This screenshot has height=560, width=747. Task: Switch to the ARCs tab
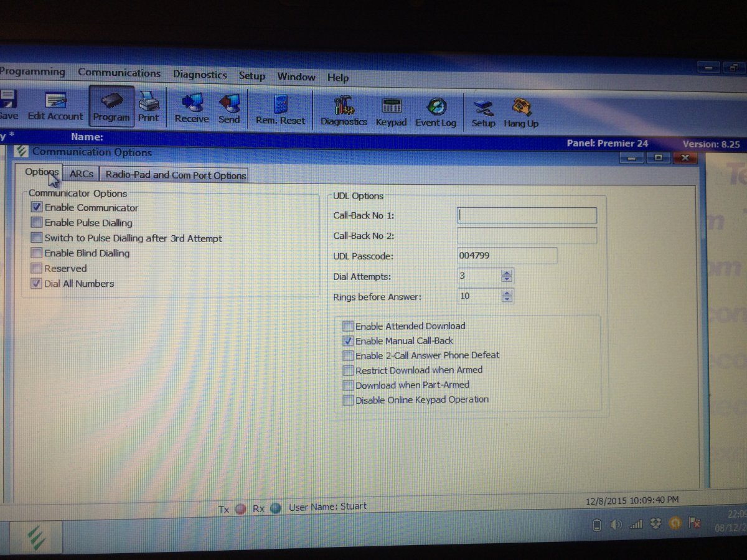coord(82,174)
